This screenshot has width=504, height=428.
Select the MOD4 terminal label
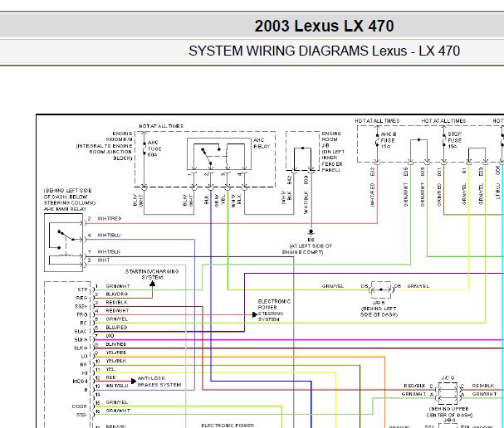click(x=80, y=382)
